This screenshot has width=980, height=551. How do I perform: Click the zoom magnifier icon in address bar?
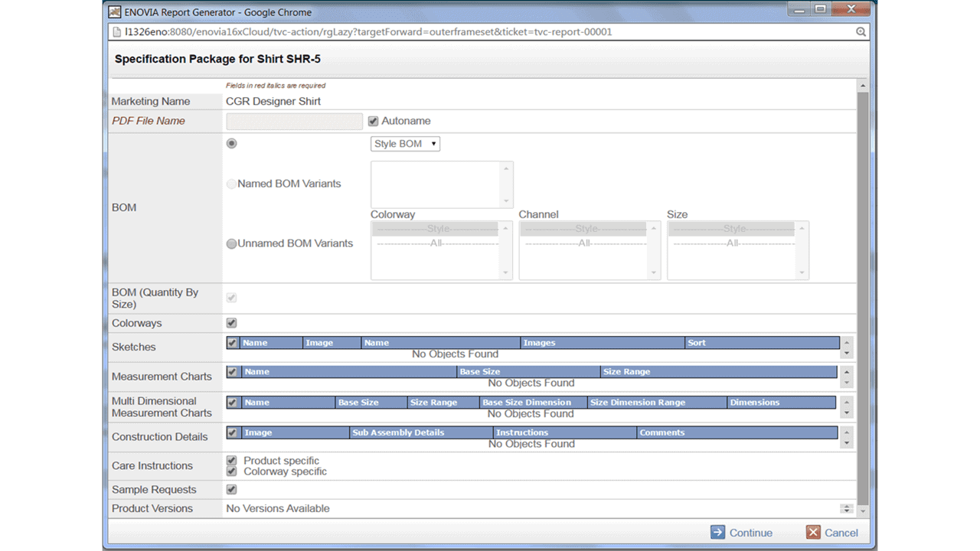861,32
